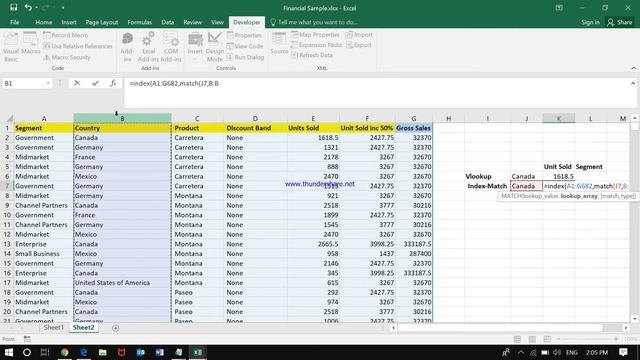Expand the formula bar
Image resolution: width=640 pixels, height=360 pixels.
point(633,83)
